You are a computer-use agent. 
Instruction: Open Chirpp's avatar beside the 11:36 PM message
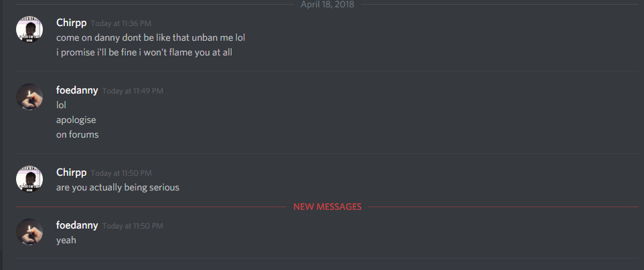tap(29, 29)
